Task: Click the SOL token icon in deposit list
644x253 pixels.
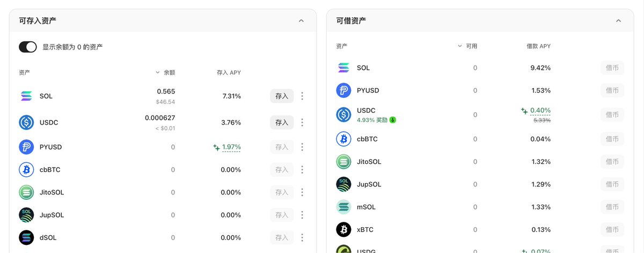Action: (x=26, y=96)
